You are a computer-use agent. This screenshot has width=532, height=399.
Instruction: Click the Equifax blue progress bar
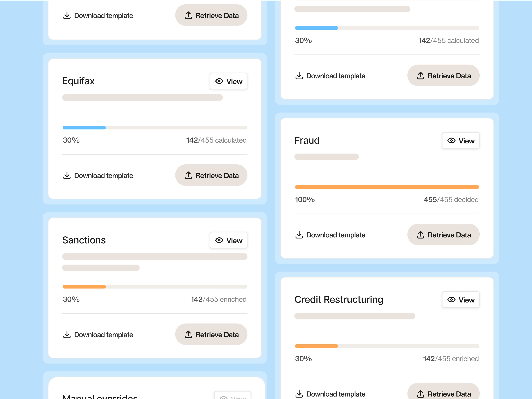pos(84,128)
